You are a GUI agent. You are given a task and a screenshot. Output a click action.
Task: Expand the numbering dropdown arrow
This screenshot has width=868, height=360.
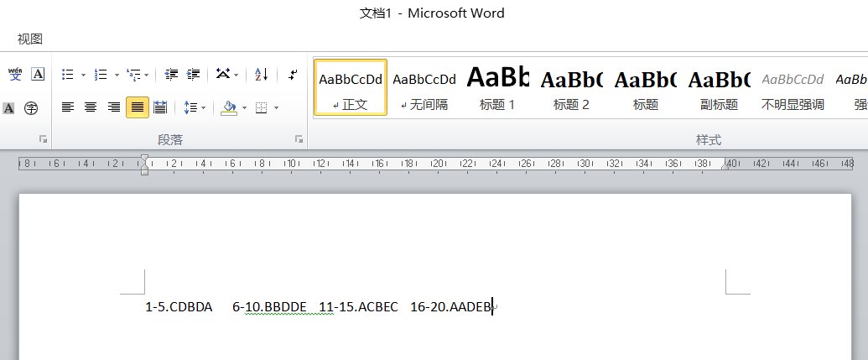click(x=117, y=75)
